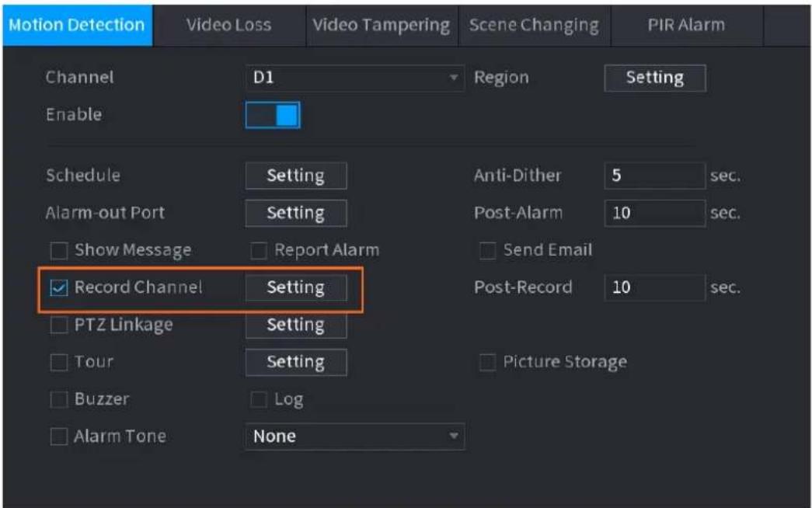Turn on the Buzzer checkbox
The image size is (812, 508).
tap(58, 400)
